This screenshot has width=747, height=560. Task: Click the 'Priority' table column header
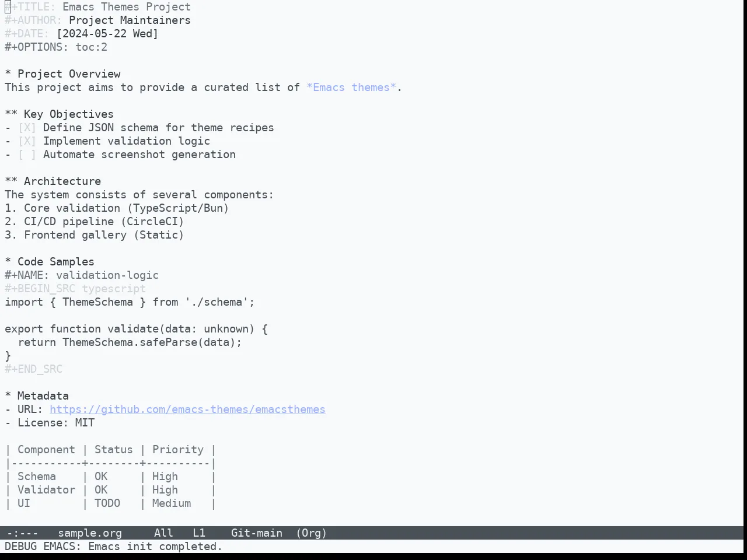178,450
